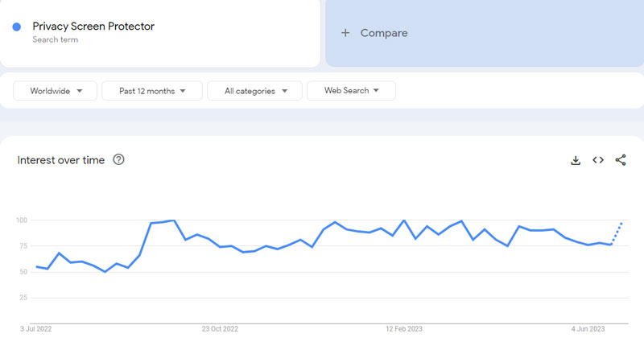Click the 3 Jul 2022 axis label
The height and width of the screenshot is (350, 644).
pos(35,329)
